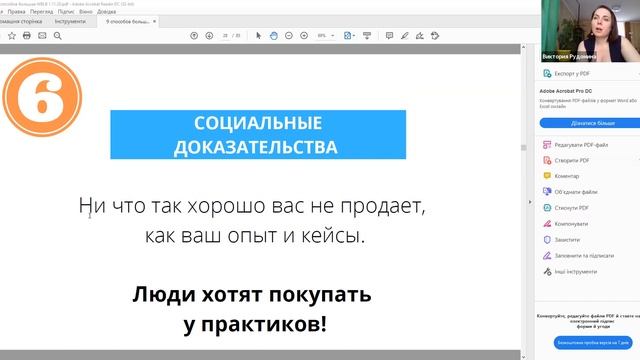This screenshot has width=640, height=360.
Task: Switch to the home page tab
Action: point(20,22)
